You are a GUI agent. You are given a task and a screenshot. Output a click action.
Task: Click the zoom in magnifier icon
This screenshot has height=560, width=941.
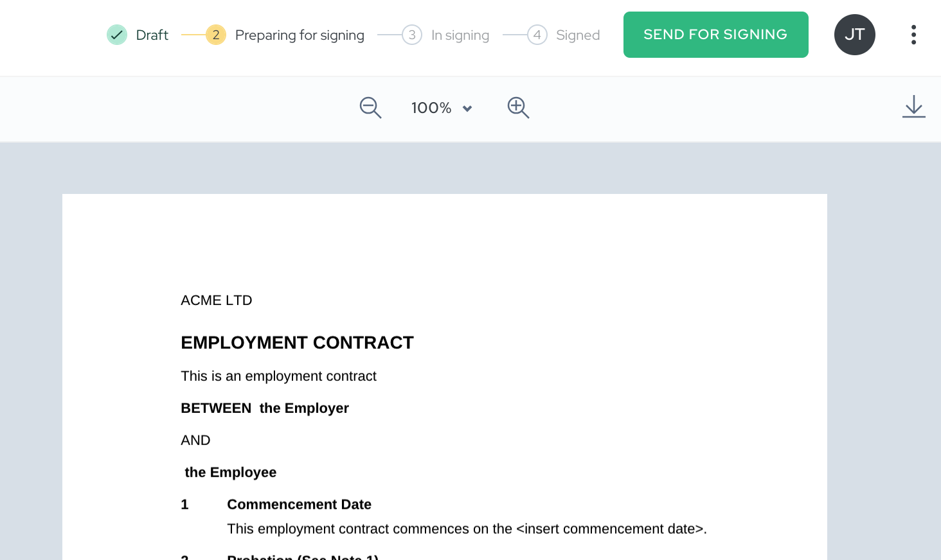pos(518,108)
